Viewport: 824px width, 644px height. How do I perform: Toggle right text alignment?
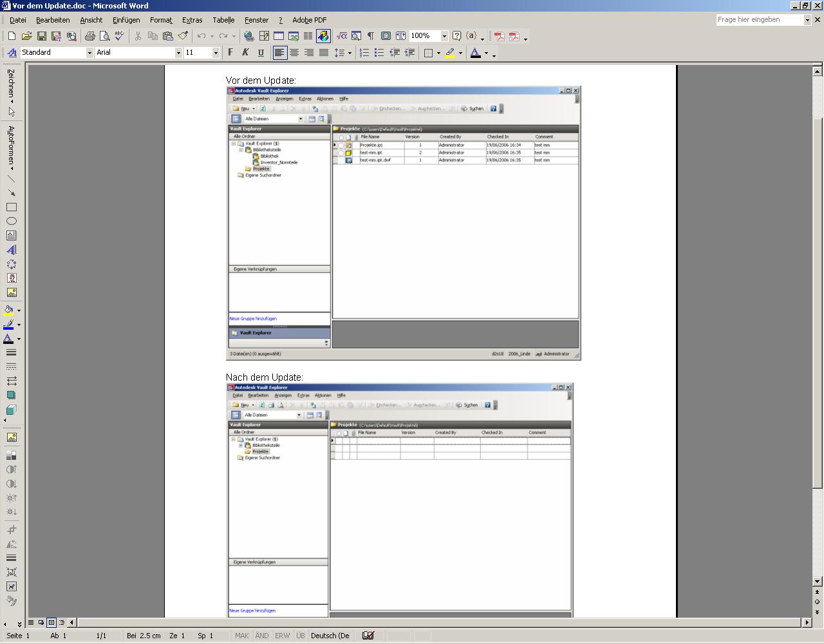tap(309, 53)
